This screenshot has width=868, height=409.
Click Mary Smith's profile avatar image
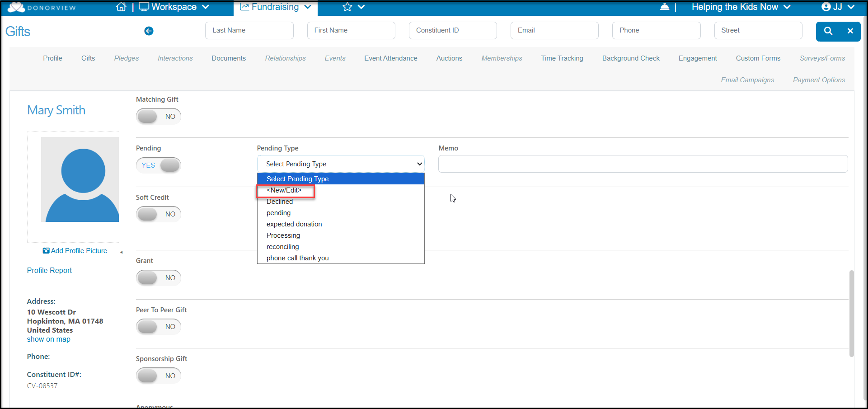(80, 179)
